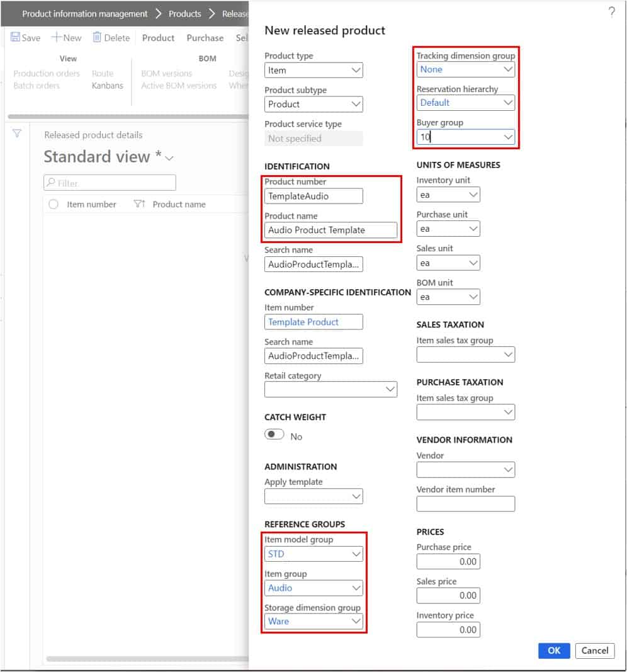Click inside the Purchase price input field
This screenshot has height=672, width=627.
point(448,561)
